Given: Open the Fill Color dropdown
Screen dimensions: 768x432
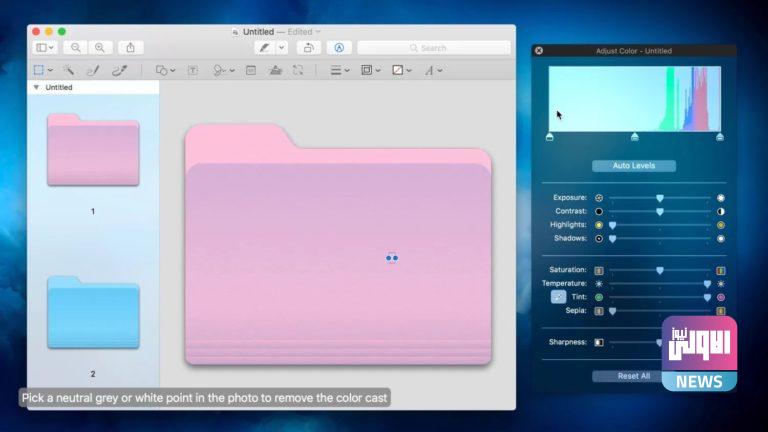Looking at the screenshot, I should (402, 70).
